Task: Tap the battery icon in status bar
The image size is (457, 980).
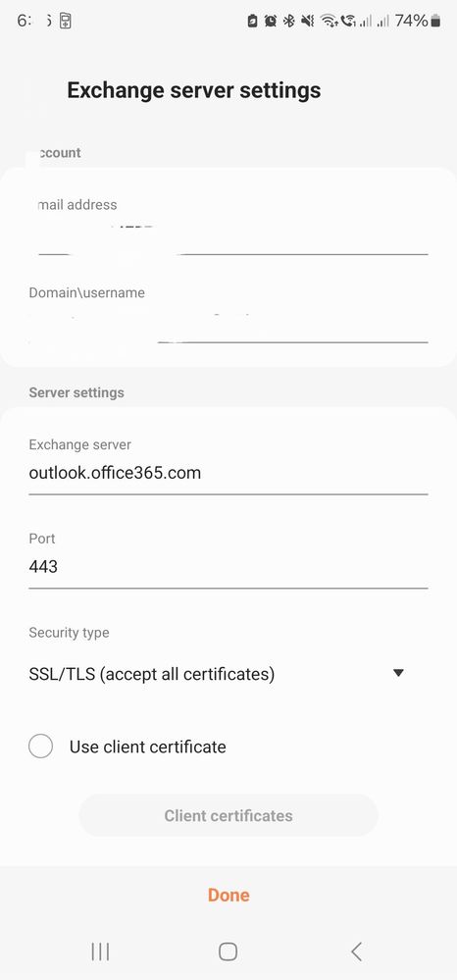Action: (x=435, y=22)
